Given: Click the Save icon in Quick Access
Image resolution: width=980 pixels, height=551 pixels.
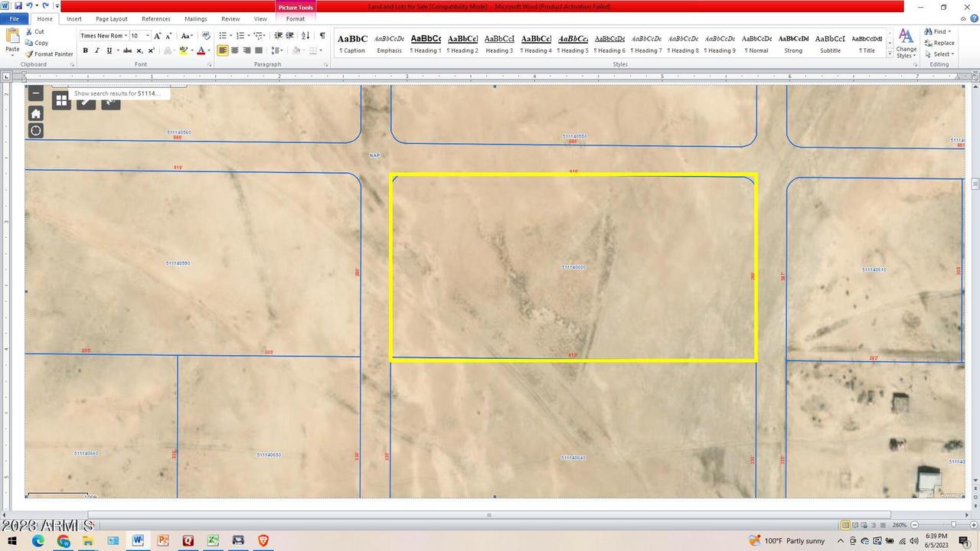Looking at the screenshot, I should [x=18, y=5].
